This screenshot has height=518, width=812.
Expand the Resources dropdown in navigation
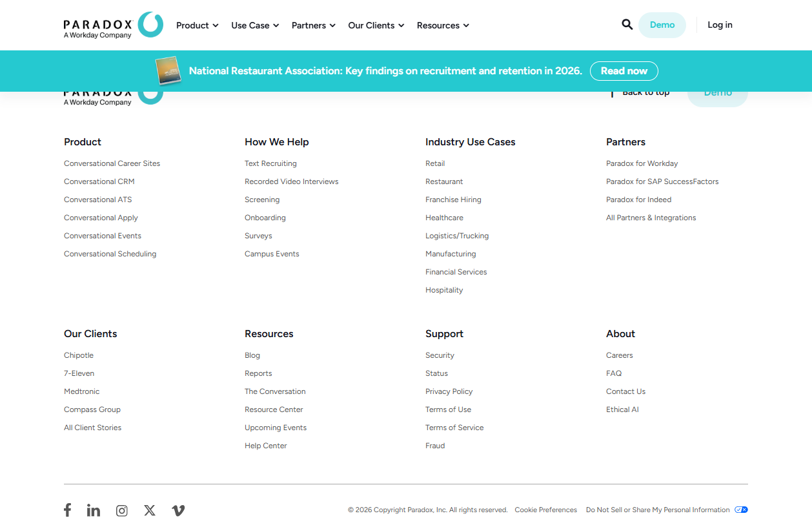[443, 25]
